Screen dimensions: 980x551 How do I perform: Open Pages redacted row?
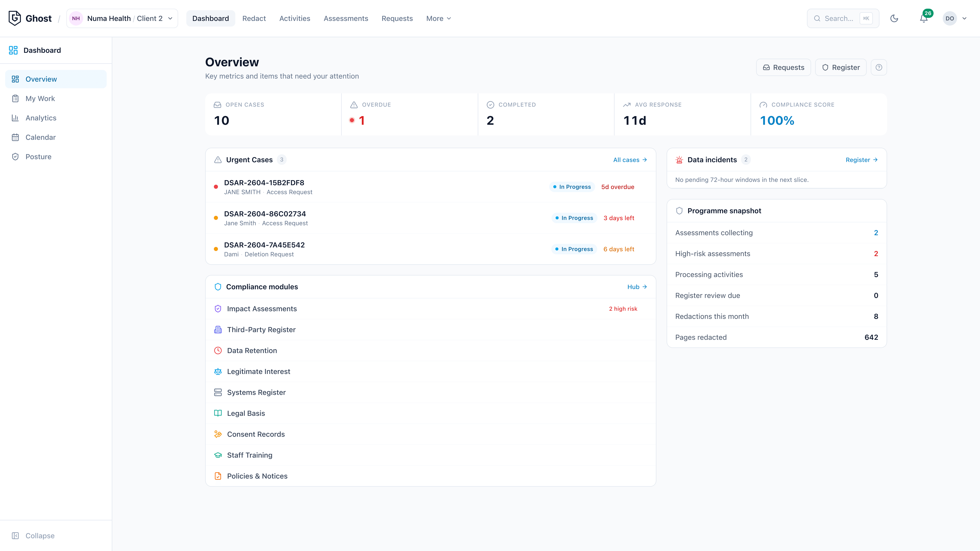776,337
